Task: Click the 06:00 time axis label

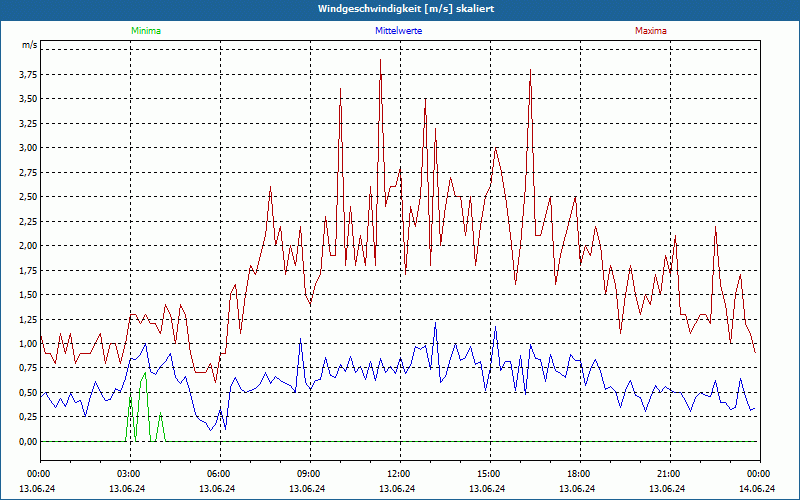Action: point(220,474)
